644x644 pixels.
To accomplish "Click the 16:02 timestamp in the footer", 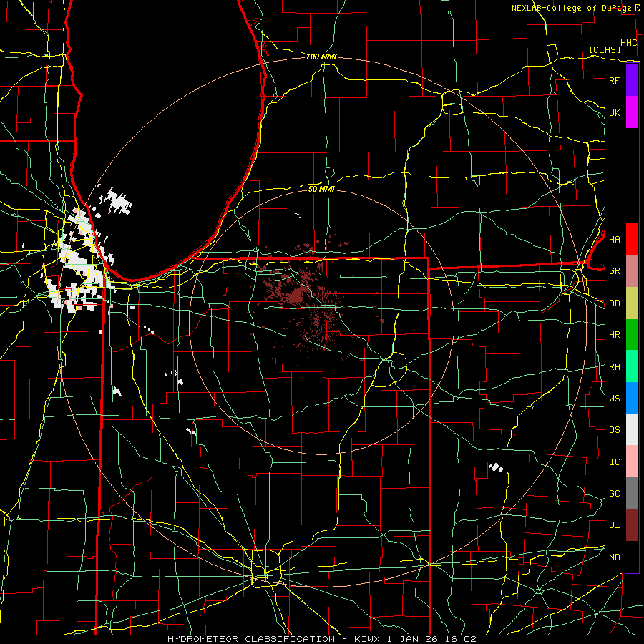I will click(460, 639).
